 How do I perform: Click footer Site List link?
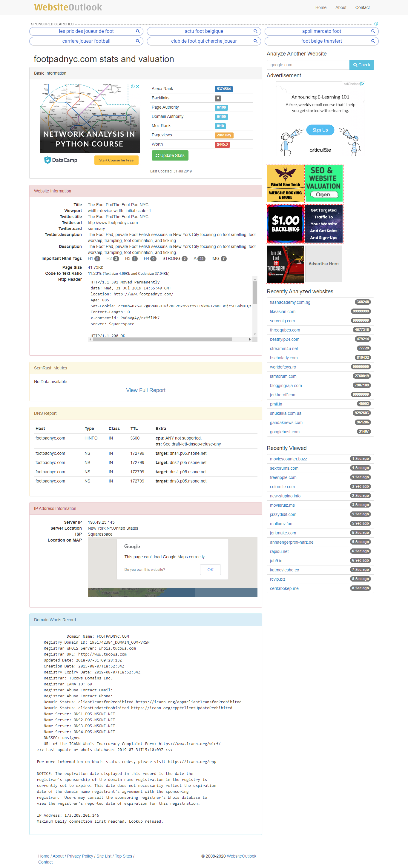pyautogui.click(x=104, y=856)
